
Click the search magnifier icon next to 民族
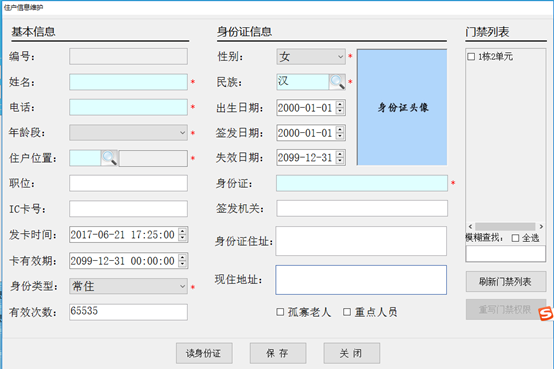[337, 82]
